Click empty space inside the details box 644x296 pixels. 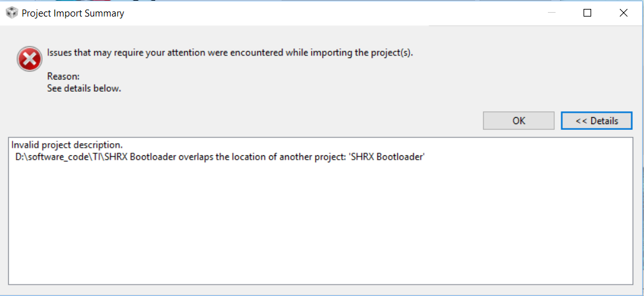click(318, 229)
